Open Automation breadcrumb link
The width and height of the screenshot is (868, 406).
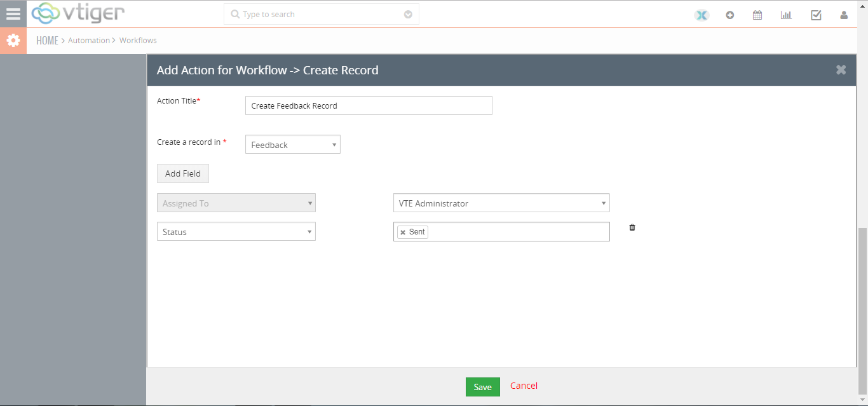click(89, 41)
